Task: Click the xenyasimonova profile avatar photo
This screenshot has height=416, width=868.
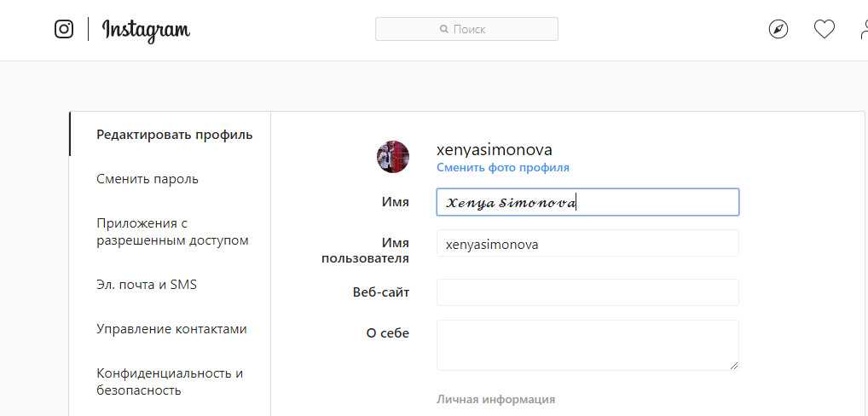Action: [x=393, y=157]
